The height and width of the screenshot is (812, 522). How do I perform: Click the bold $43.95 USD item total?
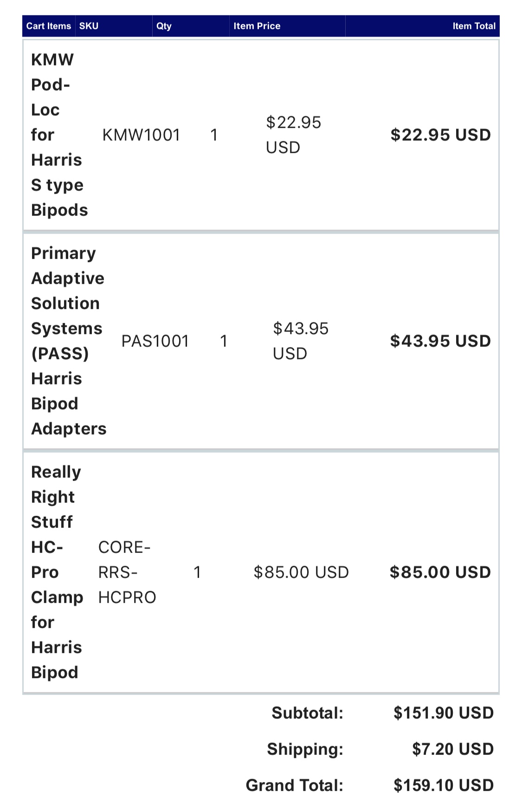(x=440, y=341)
